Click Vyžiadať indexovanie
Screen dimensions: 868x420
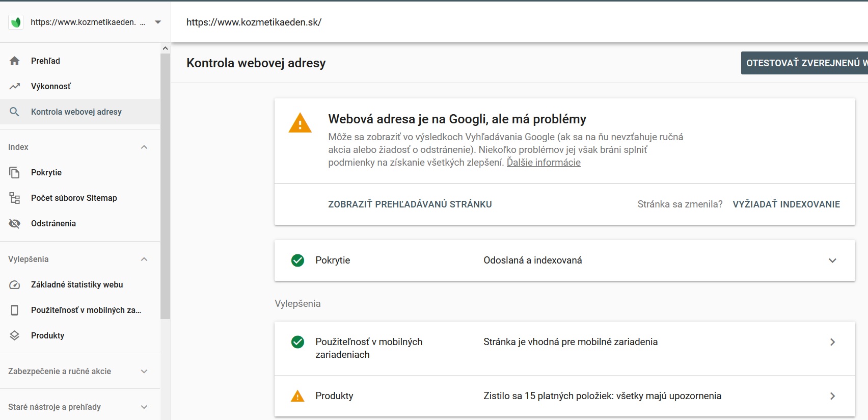(x=786, y=204)
